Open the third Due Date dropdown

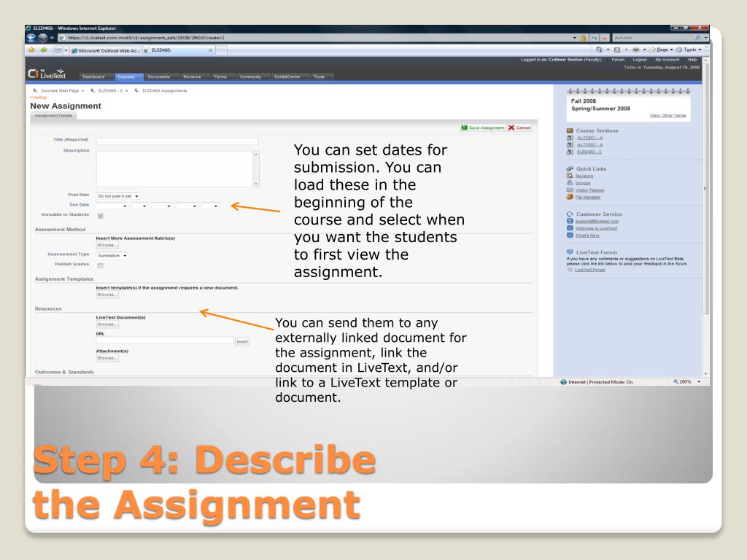click(x=161, y=206)
